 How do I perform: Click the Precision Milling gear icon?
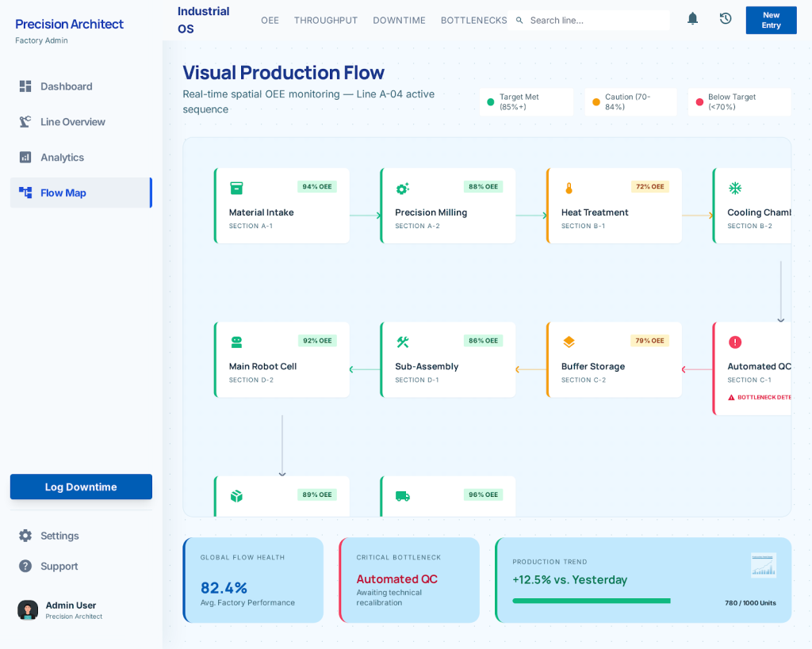tap(402, 188)
